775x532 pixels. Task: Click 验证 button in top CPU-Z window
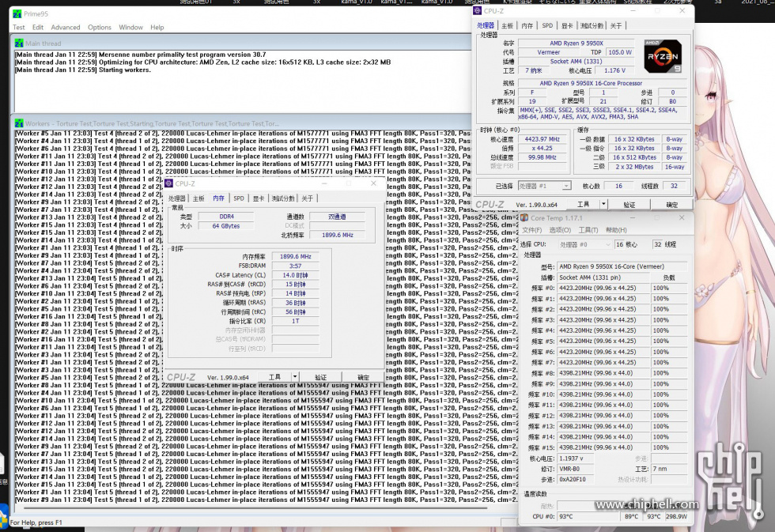pyautogui.click(x=629, y=204)
